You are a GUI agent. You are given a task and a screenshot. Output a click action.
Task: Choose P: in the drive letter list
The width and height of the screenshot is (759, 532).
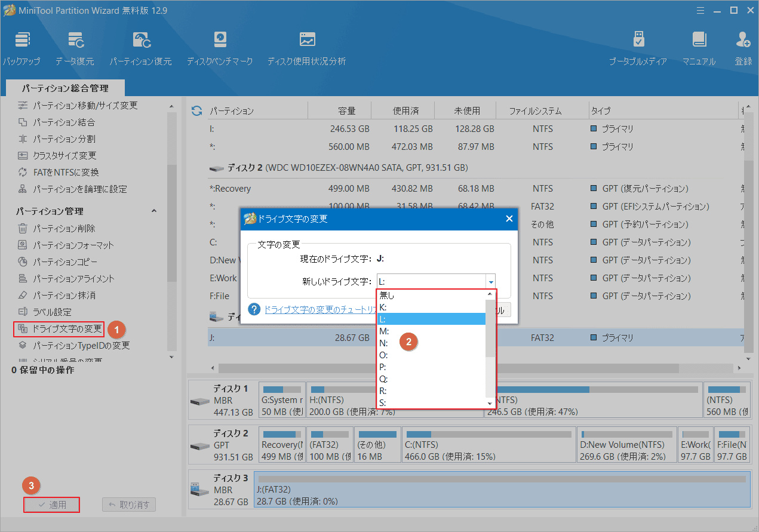coord(431,367)
